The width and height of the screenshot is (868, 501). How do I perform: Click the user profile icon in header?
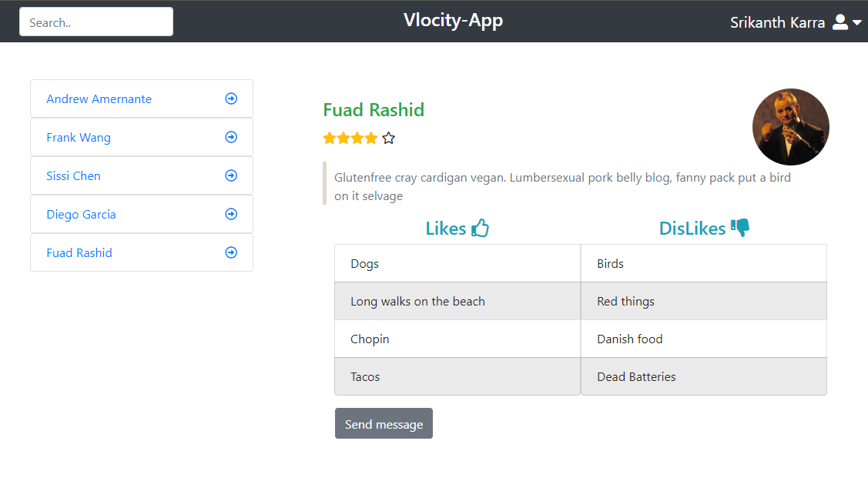(x=840, y=22)
